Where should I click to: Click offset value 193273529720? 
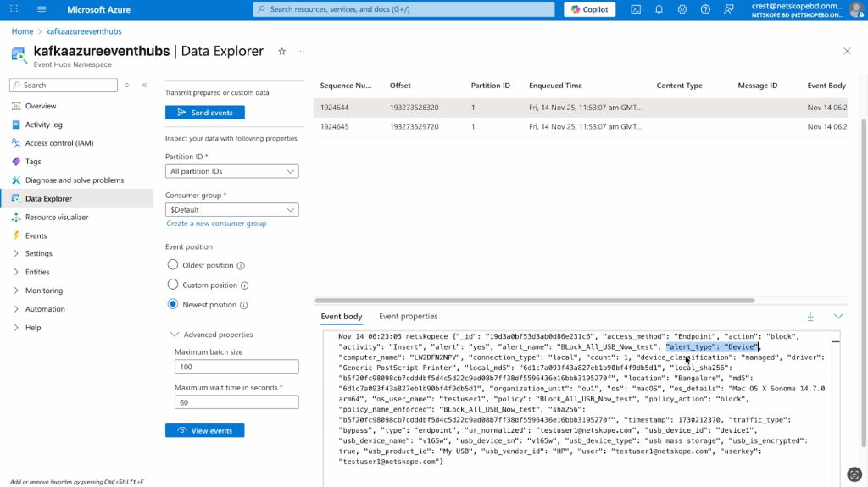click(414, 127)
